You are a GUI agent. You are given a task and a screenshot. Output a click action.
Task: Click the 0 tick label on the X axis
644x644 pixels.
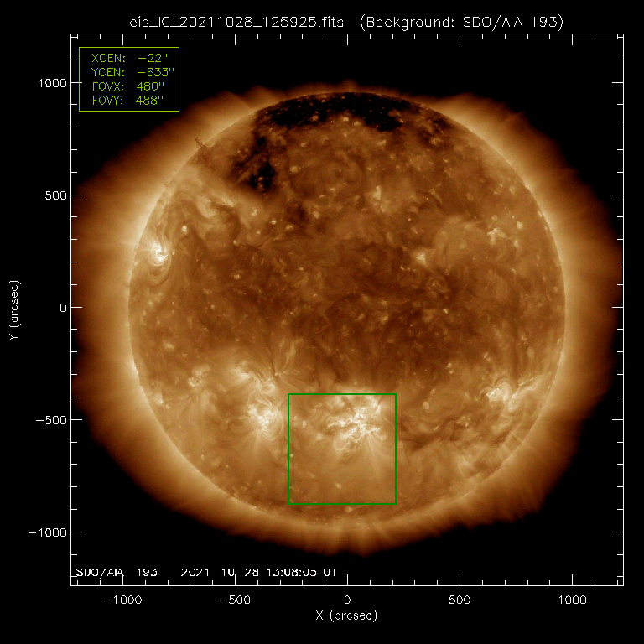(346, 600)
